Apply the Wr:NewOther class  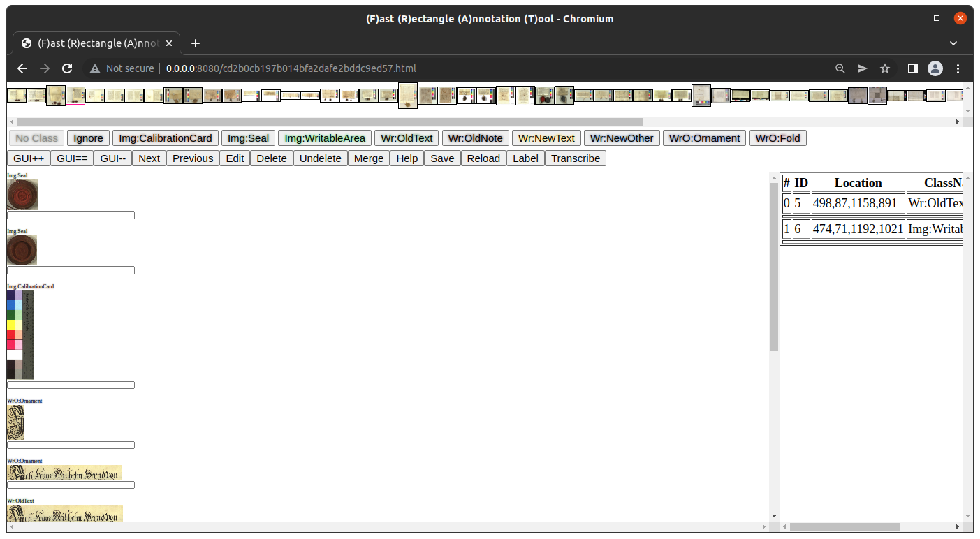click(x=622, y=138)
